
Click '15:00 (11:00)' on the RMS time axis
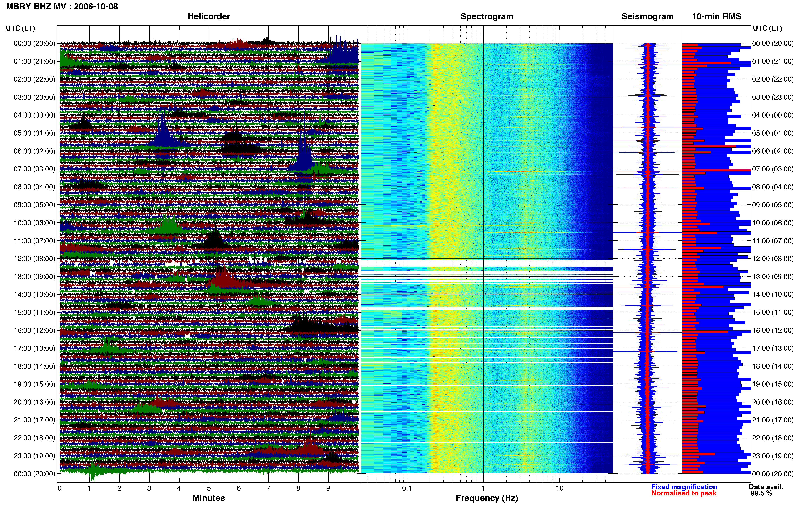[x=773, y=312]
